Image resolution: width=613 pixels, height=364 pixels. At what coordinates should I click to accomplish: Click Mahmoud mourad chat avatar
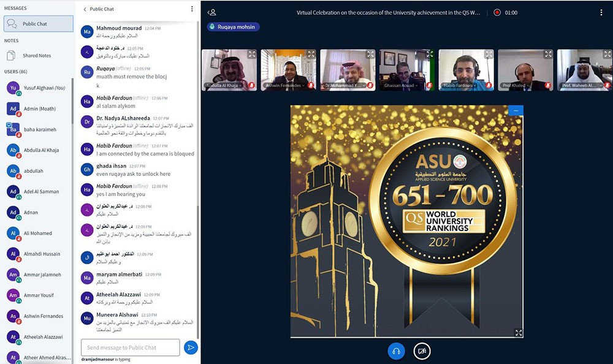click(x=87, y=32)
